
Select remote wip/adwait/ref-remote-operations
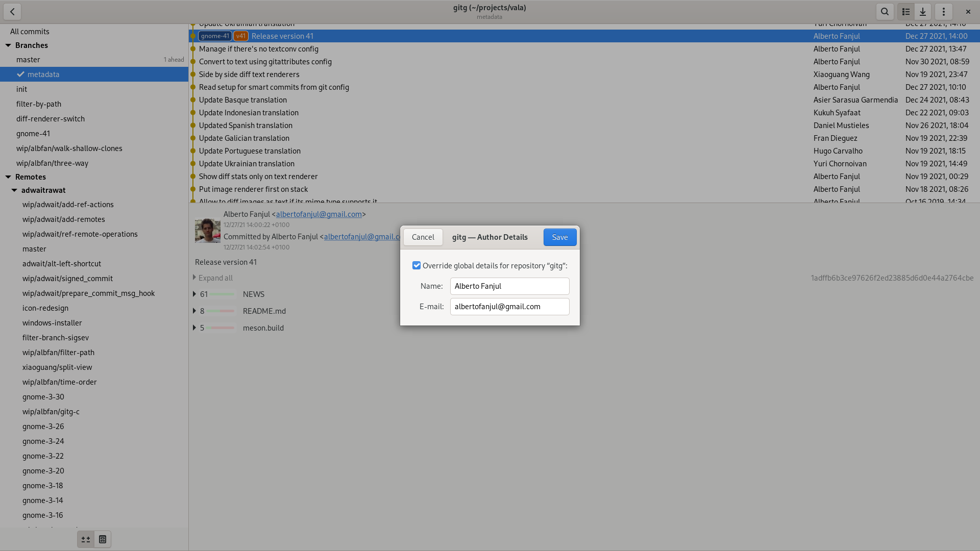point(94,234)
